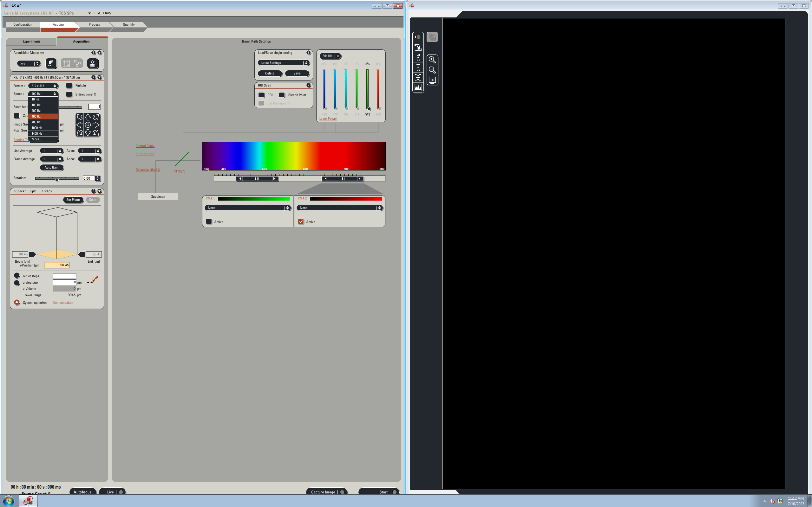Click the pan center target icon
812x507 pixels.
tap(88, 125)
